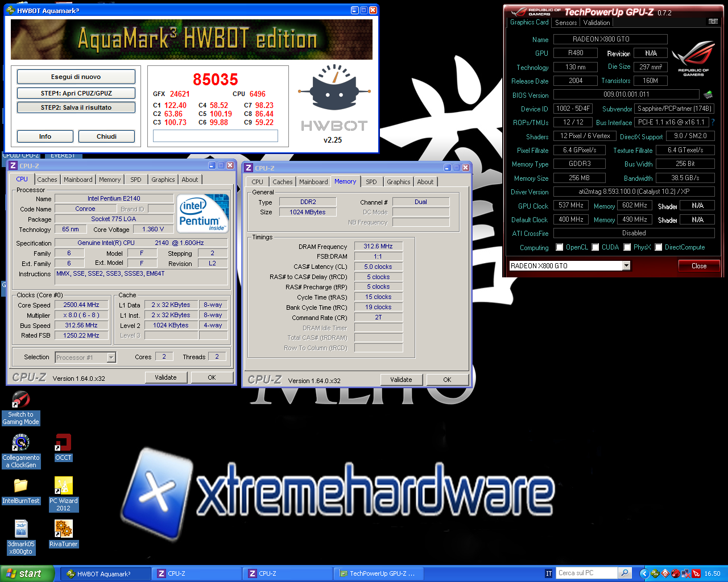The width and height of the screenshot is (728, 582).
Task: Expand hidden system tray icons arrow
Action: point(644,573)
